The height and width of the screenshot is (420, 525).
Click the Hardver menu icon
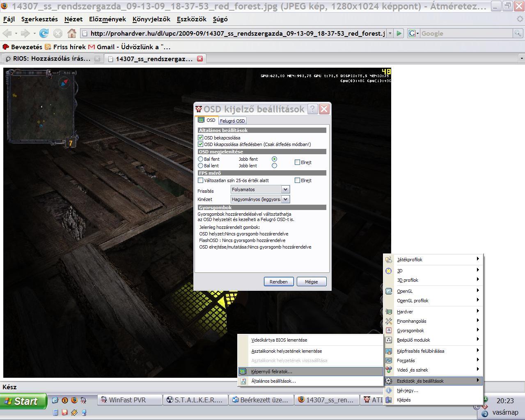click(x=389, y=312)
